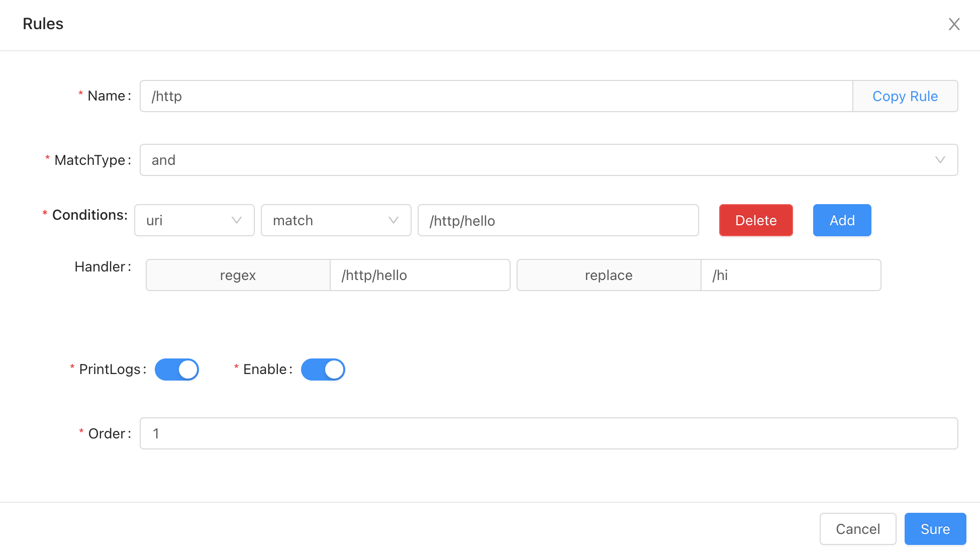
Task: Click the Copy Rule button
Action: tap(905, 96)
